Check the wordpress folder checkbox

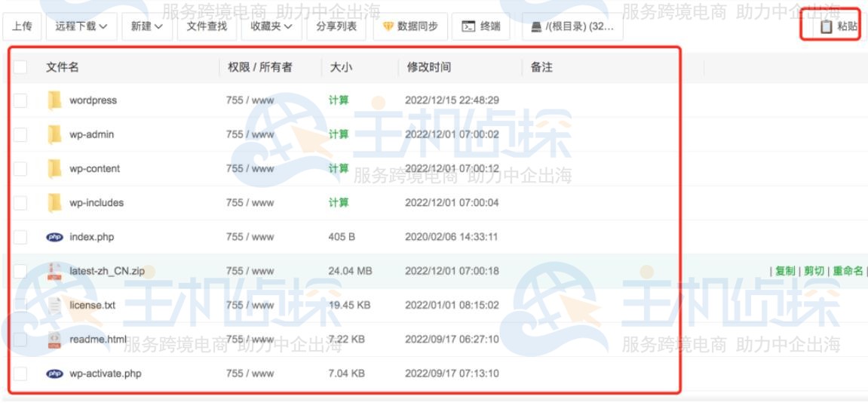20,100
